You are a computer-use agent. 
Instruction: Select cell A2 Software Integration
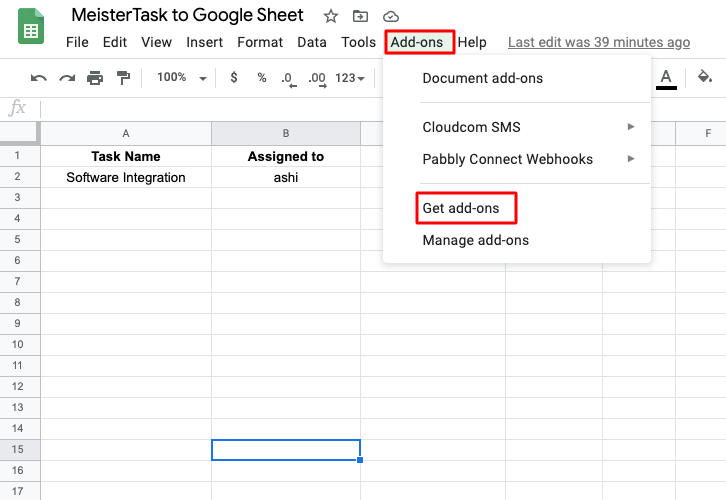pos(126,177)
